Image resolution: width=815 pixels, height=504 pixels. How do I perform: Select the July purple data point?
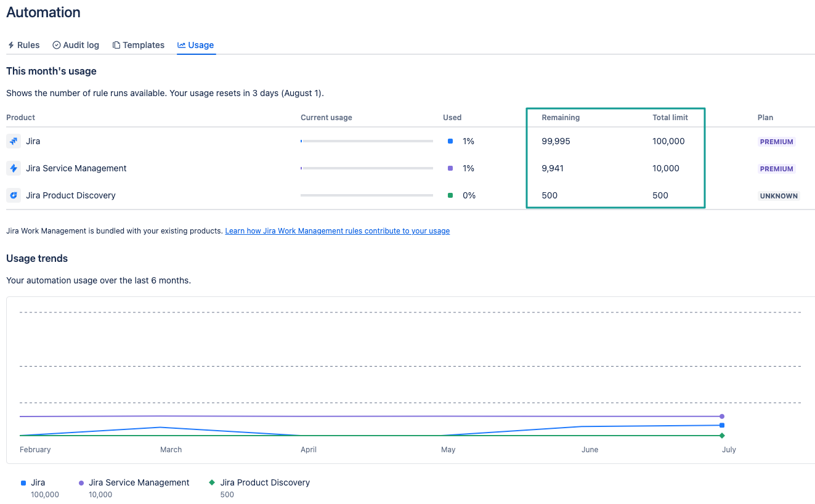tap(721, 417)
